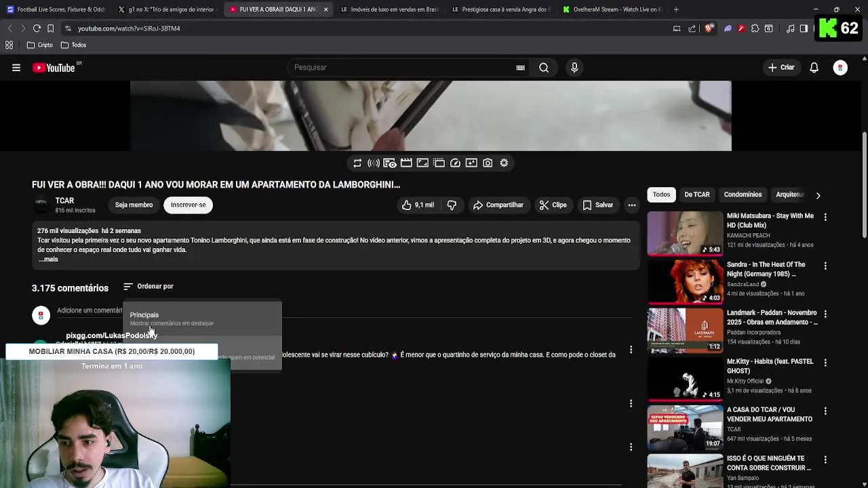Click the Criar create button
This screenshot has width=868, height=488.
(781, 68)
